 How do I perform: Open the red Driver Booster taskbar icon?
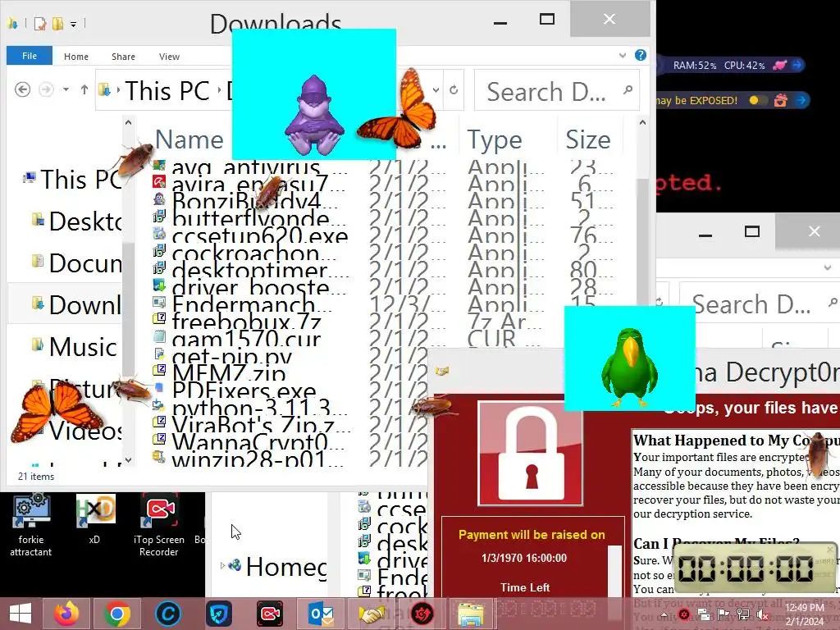(x=422, y=614)
